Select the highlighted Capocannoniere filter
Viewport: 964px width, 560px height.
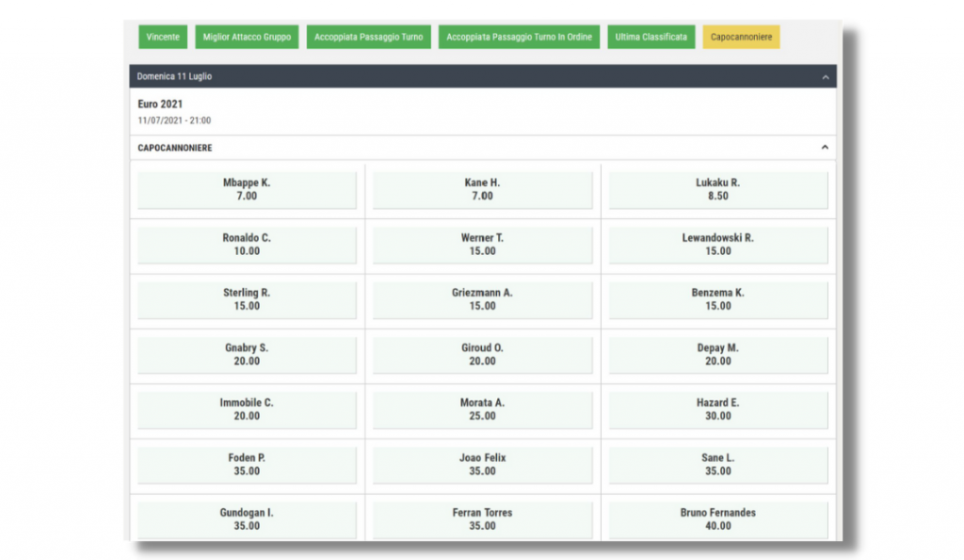pyautogui.click(x=741, y=37)
